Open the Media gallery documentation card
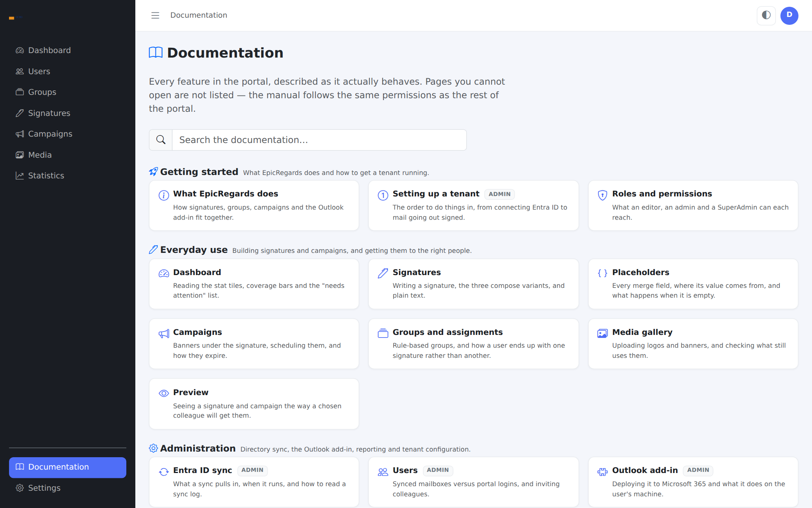The image size is (812, 508). pyautogui.click(x=693, y=344)
